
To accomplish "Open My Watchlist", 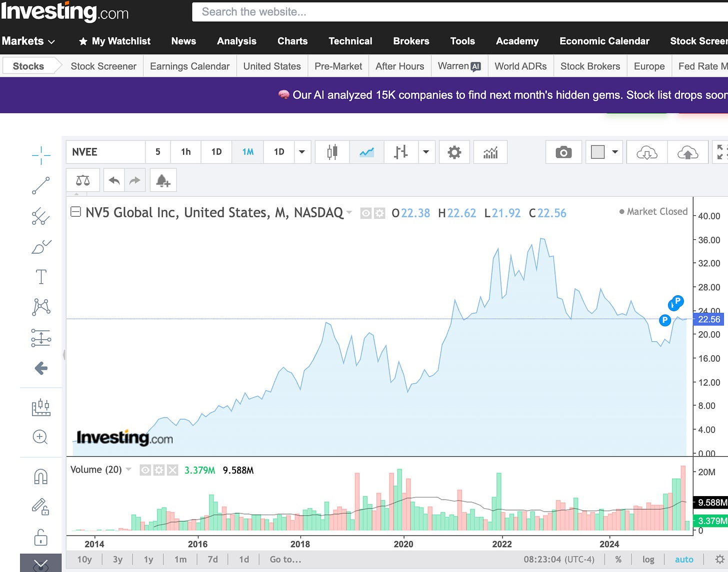I will click(x=114, y=41).
